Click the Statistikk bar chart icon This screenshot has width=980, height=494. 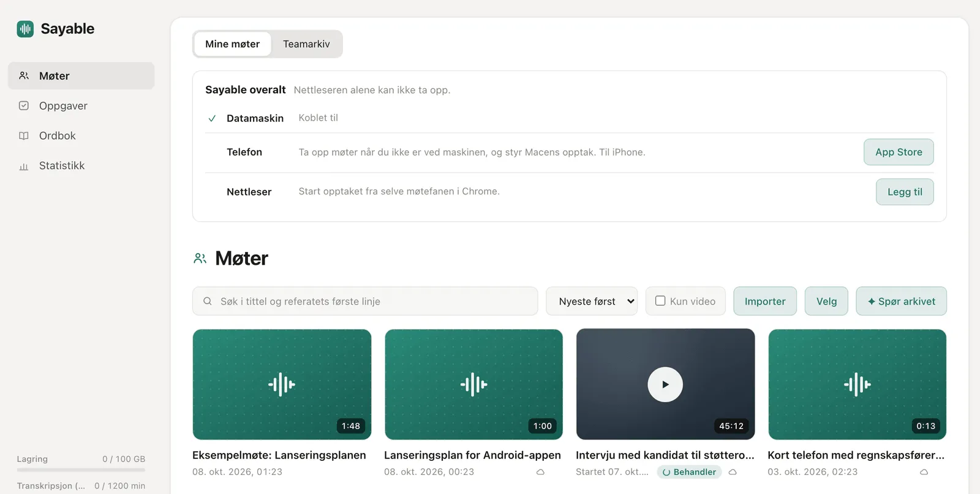coord(24,166)
